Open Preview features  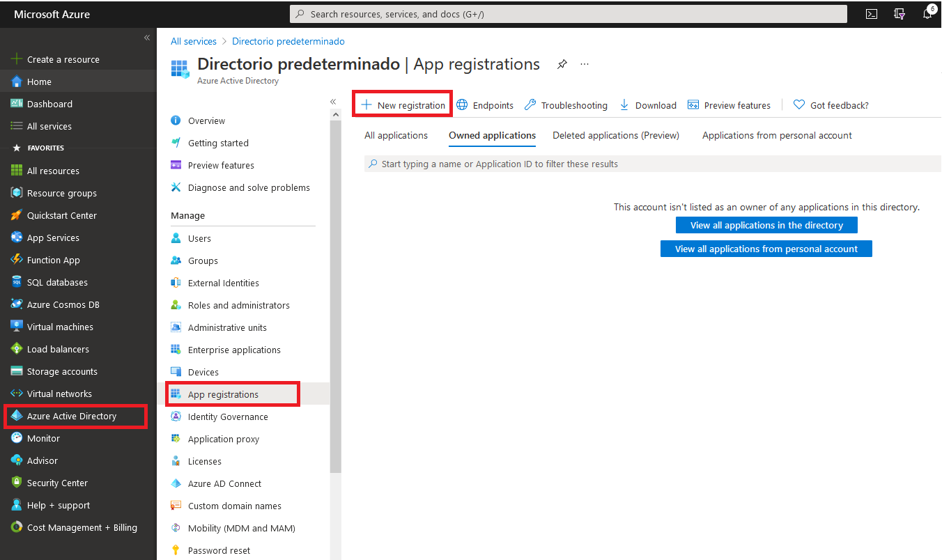pos(729,104)
